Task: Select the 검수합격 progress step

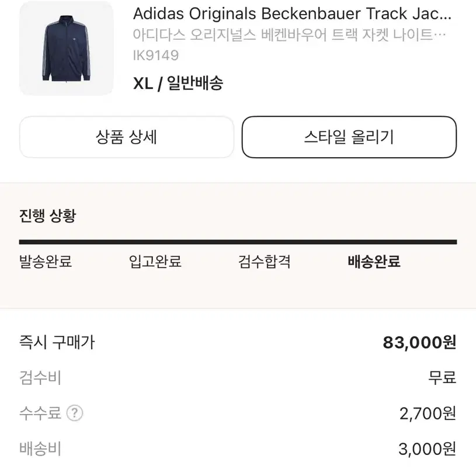Action: click(265, 262)
